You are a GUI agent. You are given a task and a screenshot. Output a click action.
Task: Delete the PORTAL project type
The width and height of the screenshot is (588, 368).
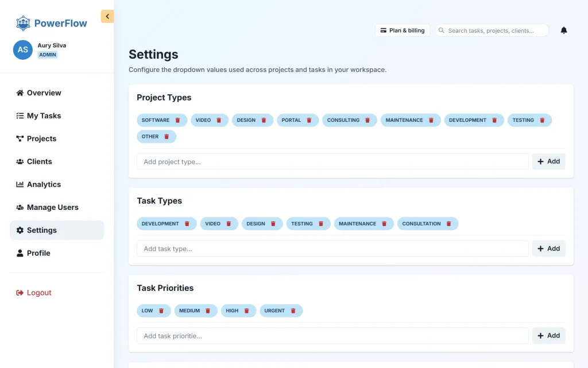(309, 120)
